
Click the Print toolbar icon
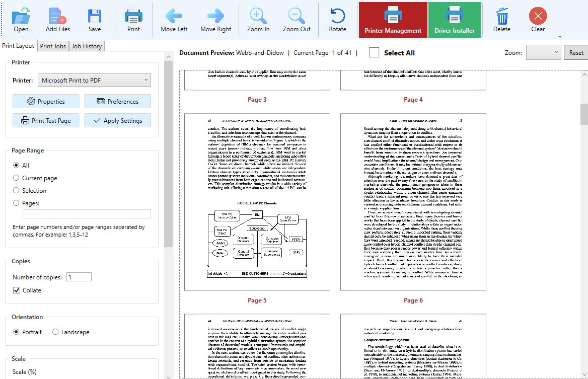[x=133, y=19]
